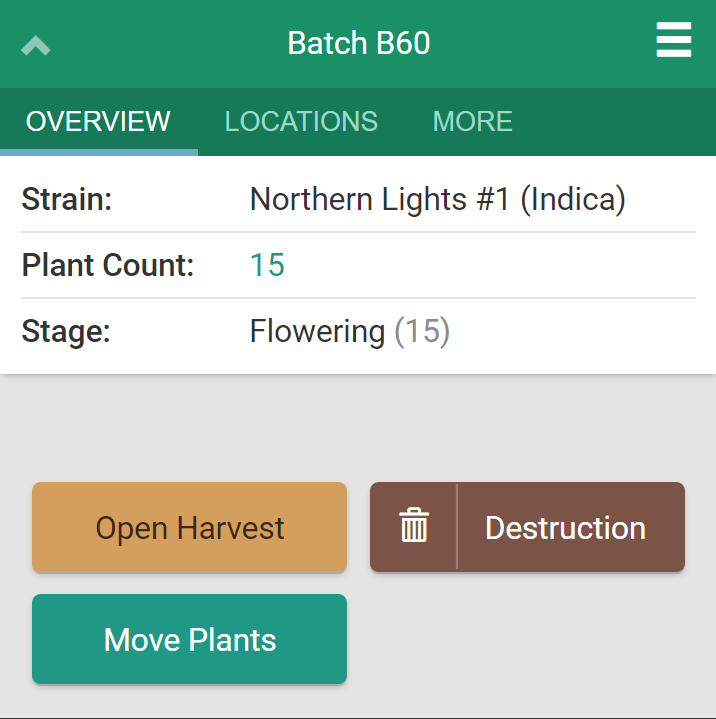716x719 pixels.
Task: Open the Plant Count 15 link
Action: [x=267, y=265]
